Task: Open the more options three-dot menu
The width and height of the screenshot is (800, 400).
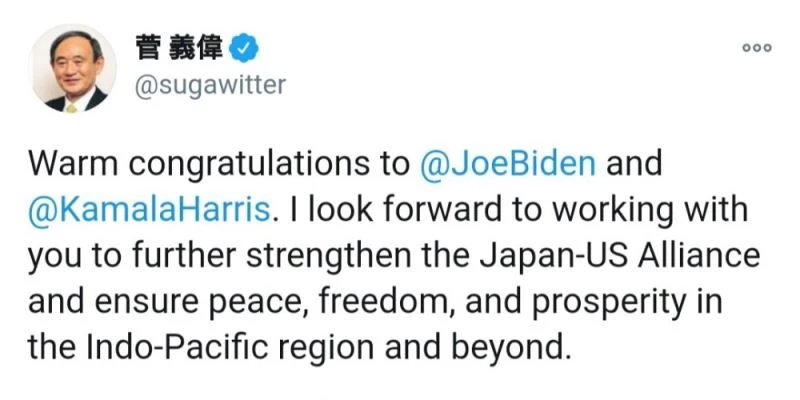Action: click(x=756, y=49)
